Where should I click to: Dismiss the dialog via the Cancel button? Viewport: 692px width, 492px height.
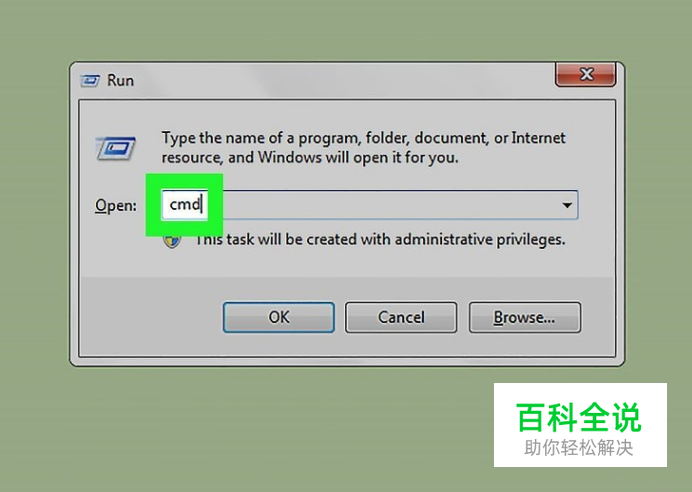click(x=401, y=317)
